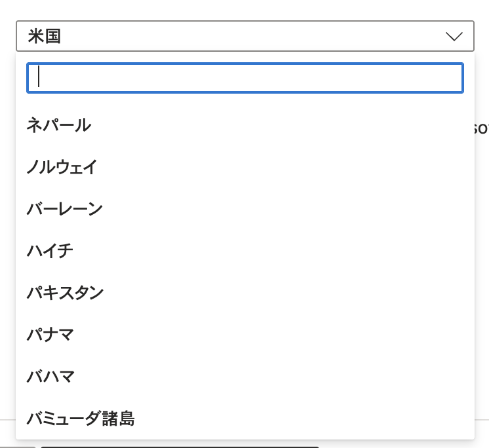Viewport: 489px width, 448px height.
Task: Select Panama list item
Action: [50, 335]
